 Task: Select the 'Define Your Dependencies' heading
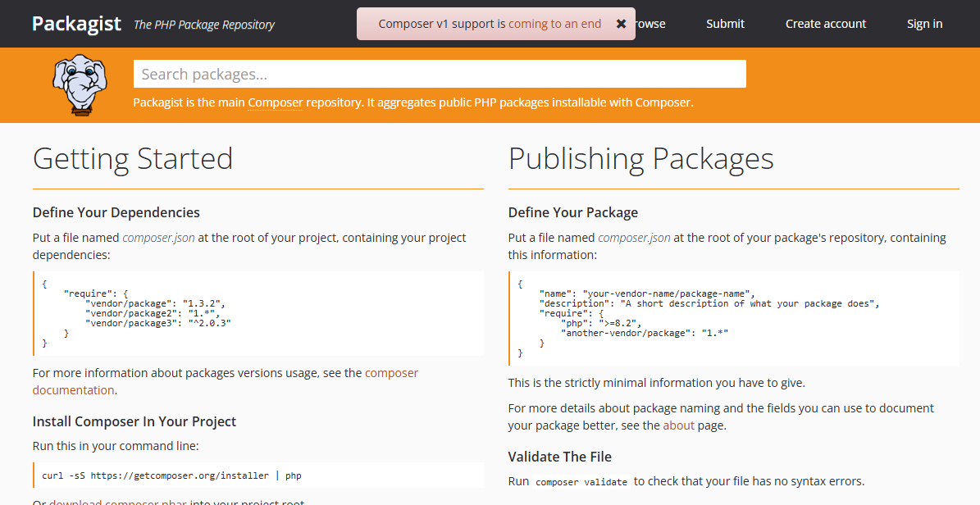coord(116,212)
